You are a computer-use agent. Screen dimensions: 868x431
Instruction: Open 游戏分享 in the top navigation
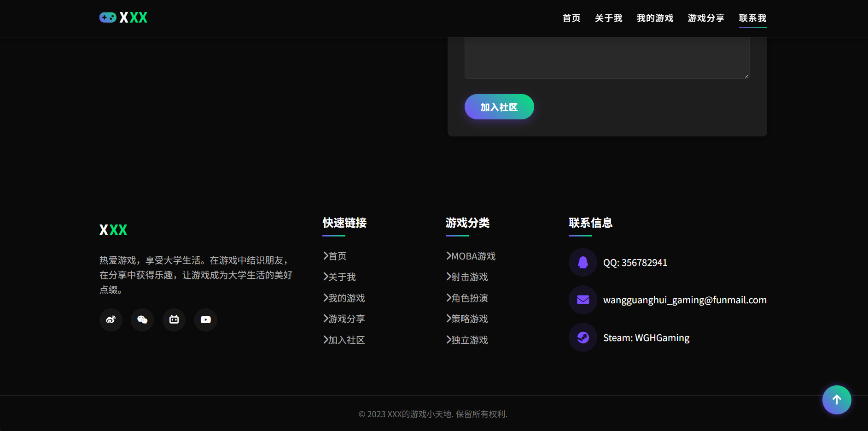coord(706,18)
